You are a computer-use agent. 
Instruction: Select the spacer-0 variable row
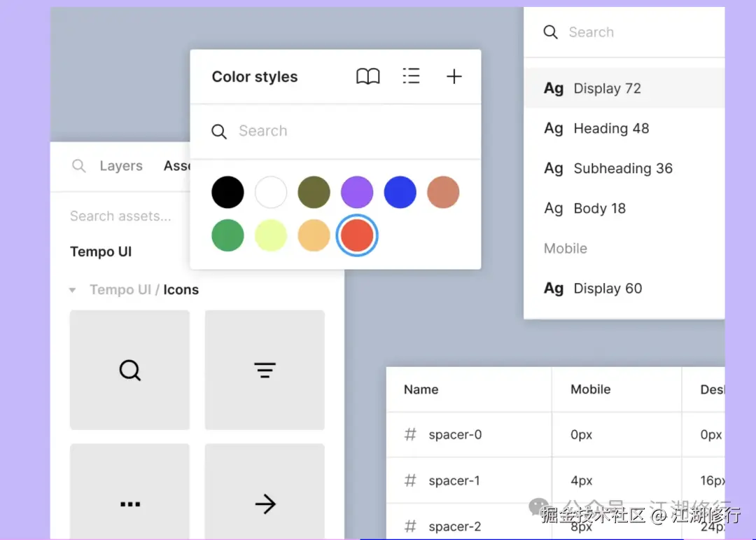click(555, 434)
